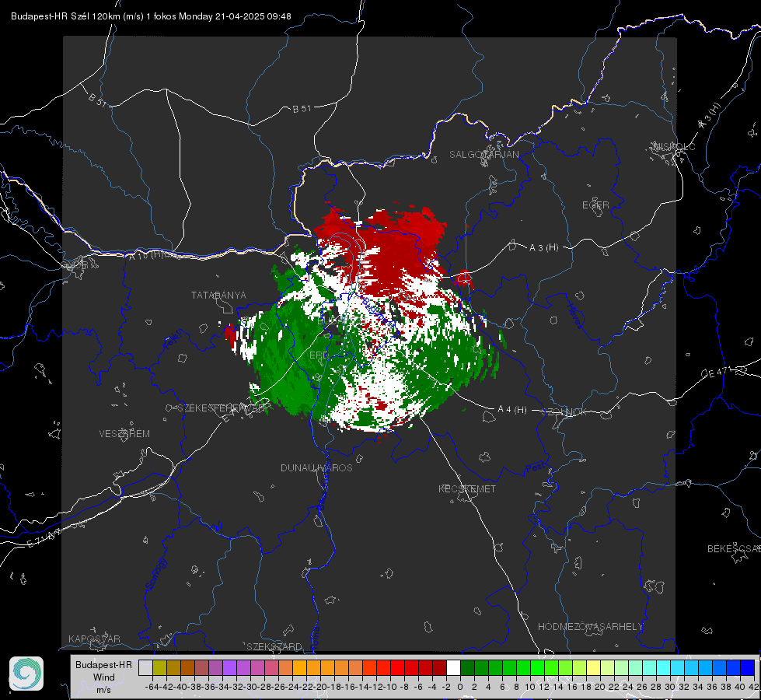Select the dark green swatch after 0
Image resolution: width=761 pixels, height=700 pixels.
pos(467,667)
